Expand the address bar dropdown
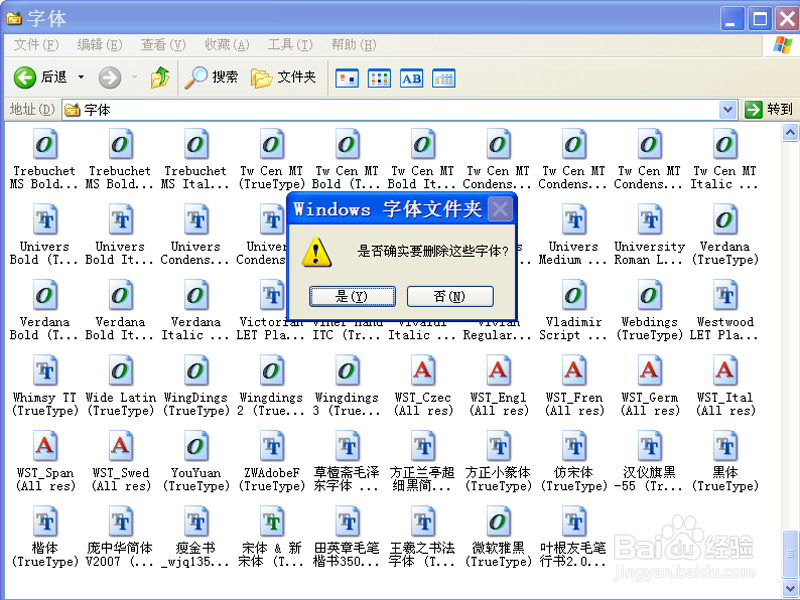800x600 pixels. (x=728, y=109)
